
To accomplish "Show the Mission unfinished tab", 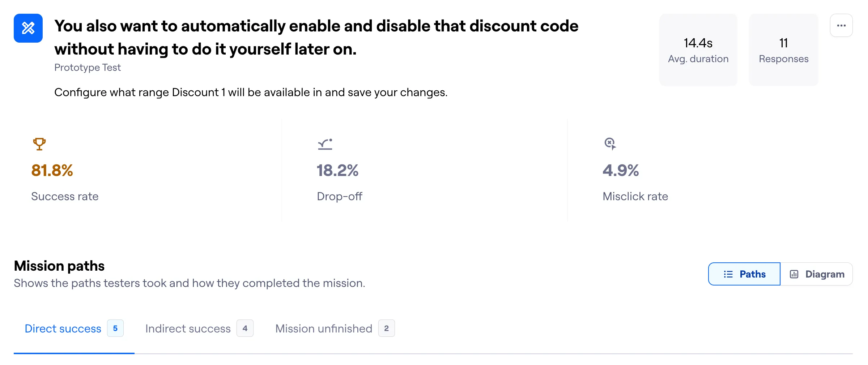I will [x=324, y=328].
